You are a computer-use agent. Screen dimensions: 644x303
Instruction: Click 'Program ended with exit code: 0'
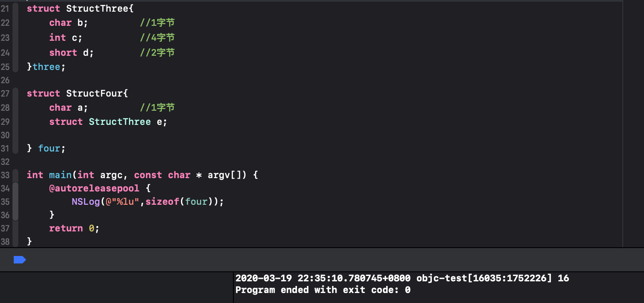[x=323, y=290]
